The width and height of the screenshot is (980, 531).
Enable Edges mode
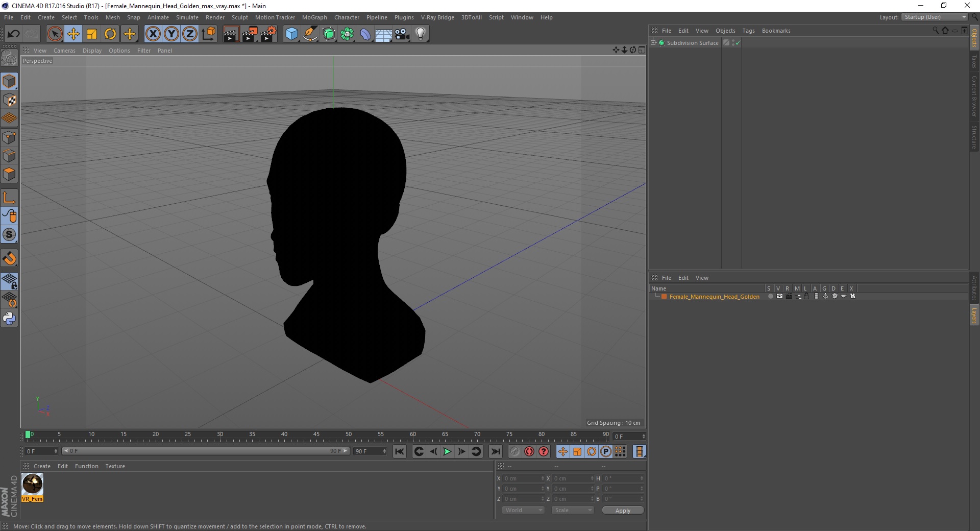pyautogui.click(x=9, y=155)
